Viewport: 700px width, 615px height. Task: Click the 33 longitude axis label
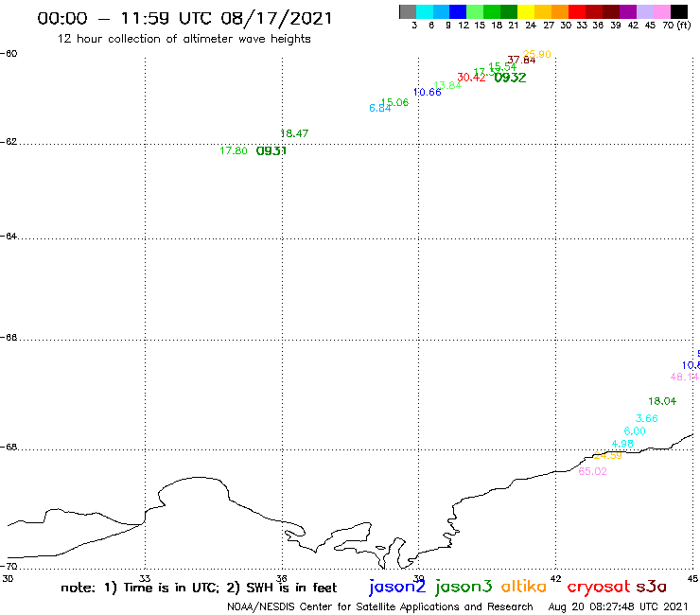pyautogui.click(x=145, y=579)
